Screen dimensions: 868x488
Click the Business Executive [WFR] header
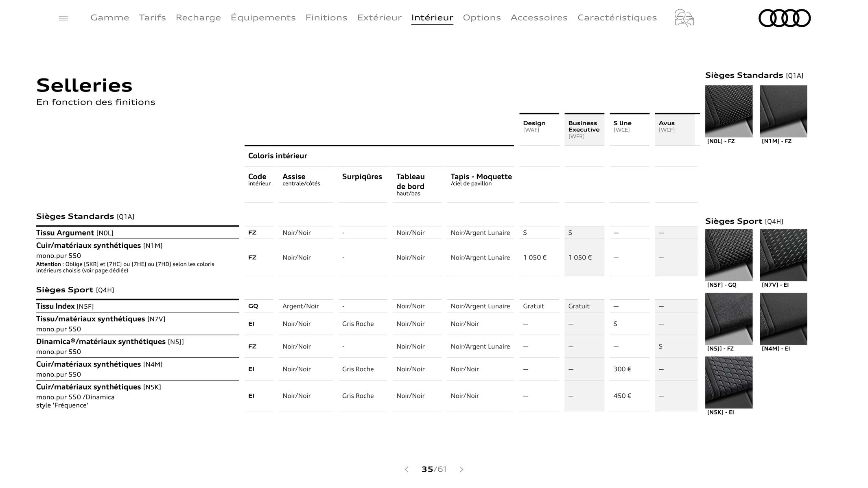point(584,129)
